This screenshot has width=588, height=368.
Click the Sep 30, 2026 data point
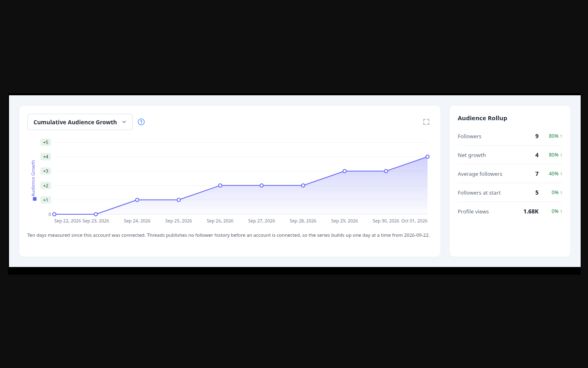pos(386,171)
